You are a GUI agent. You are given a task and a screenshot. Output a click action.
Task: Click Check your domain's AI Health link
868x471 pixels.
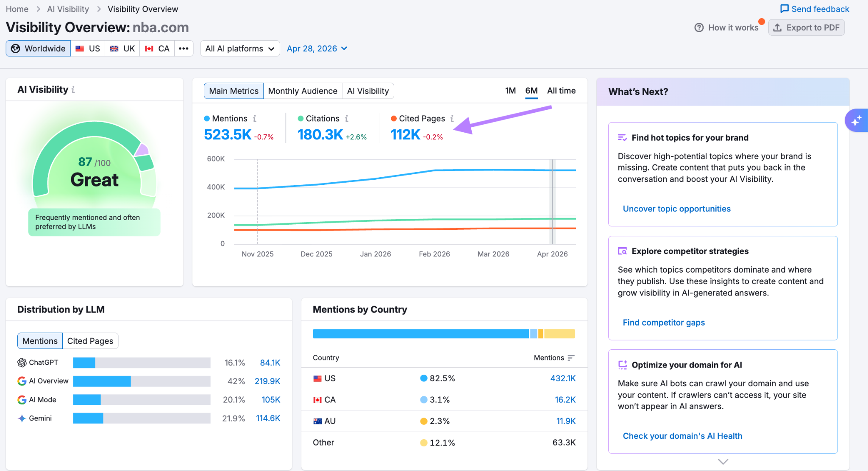coord(682,436)
